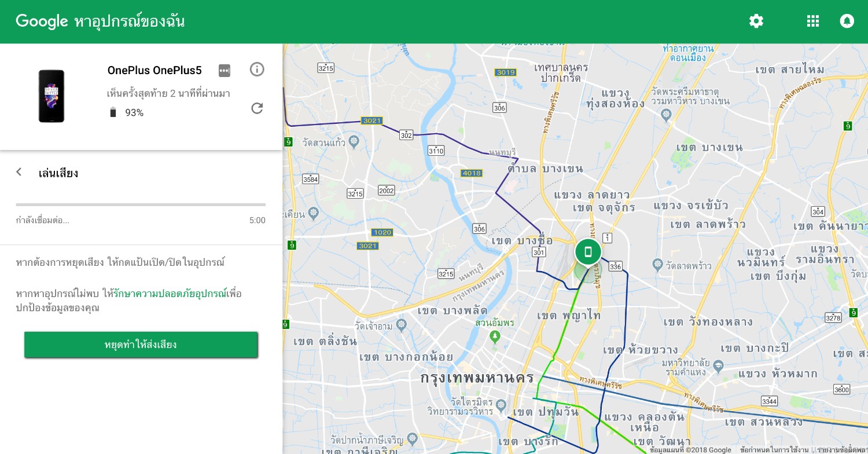Go back from the เล่นเสียง panel

(x=19, y=172)
